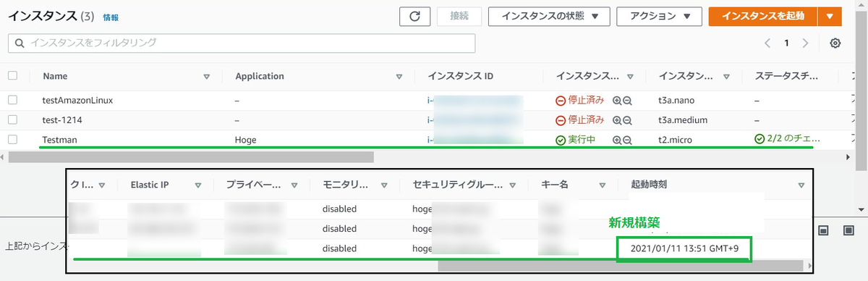Click the インスタンスを起動 button
Screen dimensions: 868x281
(x=763, y=17)
